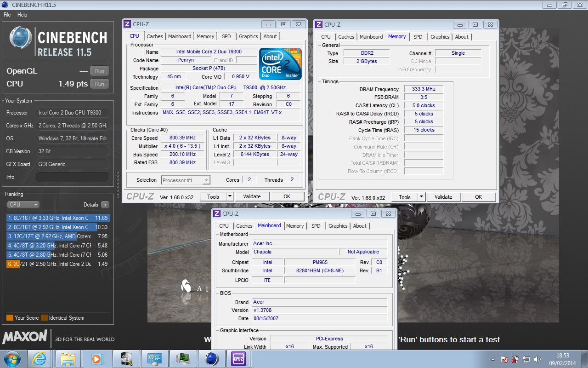Select the 2C/2T @ 2.50 GHz Core 2 Duo row
Viewport: 588px width, 368px height.
58,264
